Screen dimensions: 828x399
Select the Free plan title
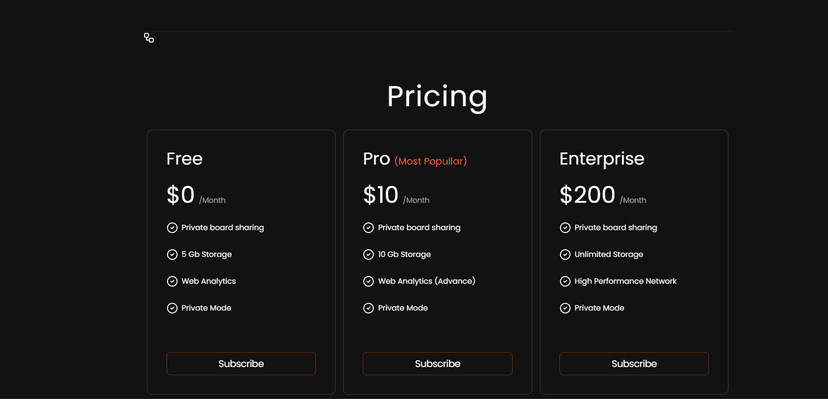coord(184,159)
